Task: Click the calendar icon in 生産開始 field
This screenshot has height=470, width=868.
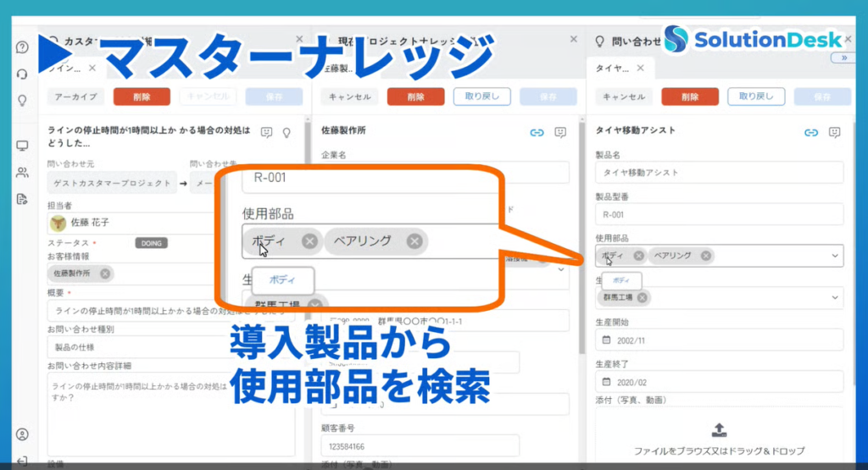Action: pyautogui.click(x=606, y=340)
